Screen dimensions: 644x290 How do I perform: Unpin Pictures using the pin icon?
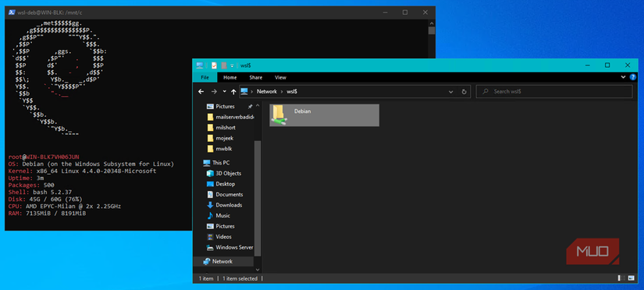[250, 106]
